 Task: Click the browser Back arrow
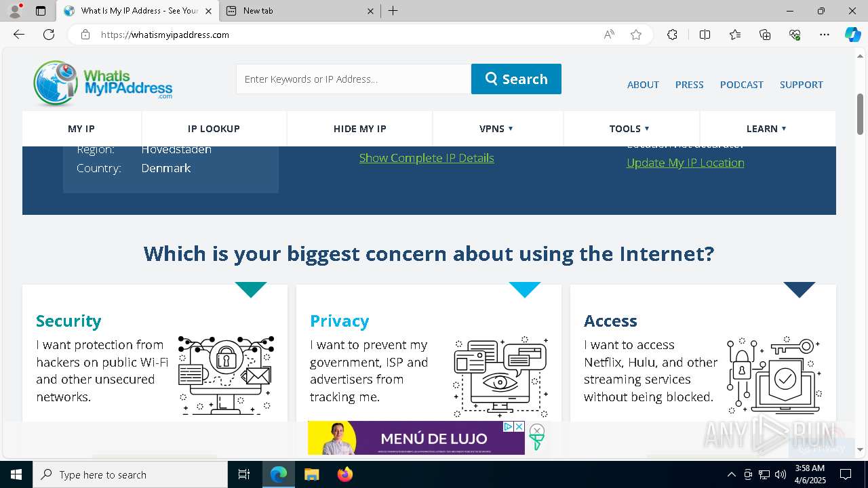(19, 35)
